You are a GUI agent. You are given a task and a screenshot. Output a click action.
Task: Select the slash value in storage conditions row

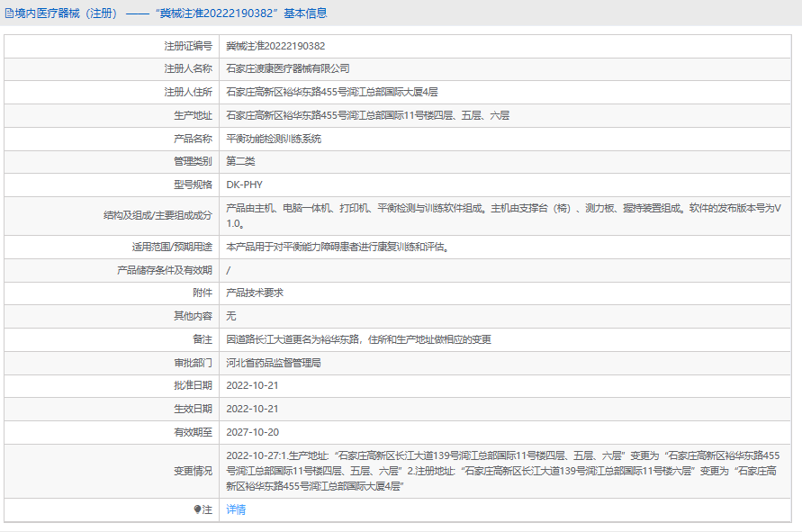click(x=228, y=270)
